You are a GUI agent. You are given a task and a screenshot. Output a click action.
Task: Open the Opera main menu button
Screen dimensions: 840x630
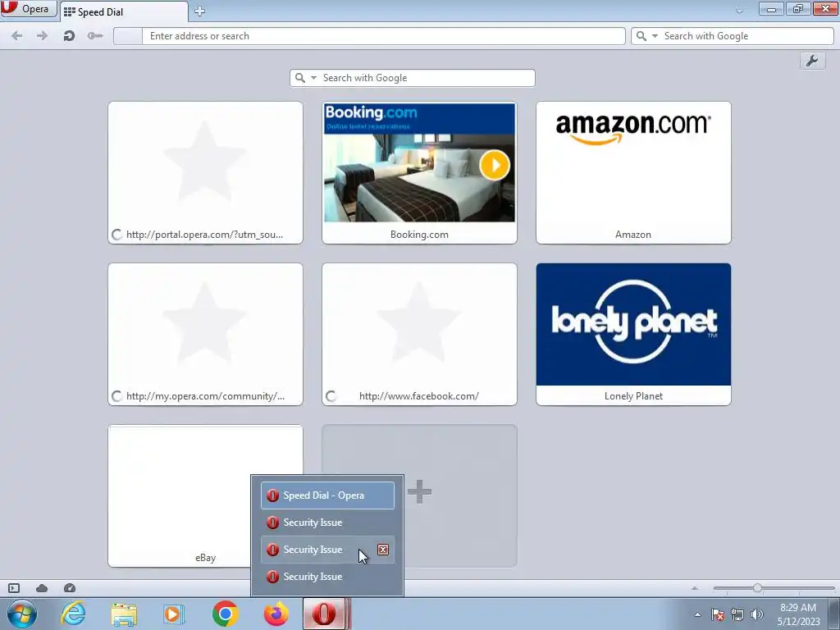(29, 8)
